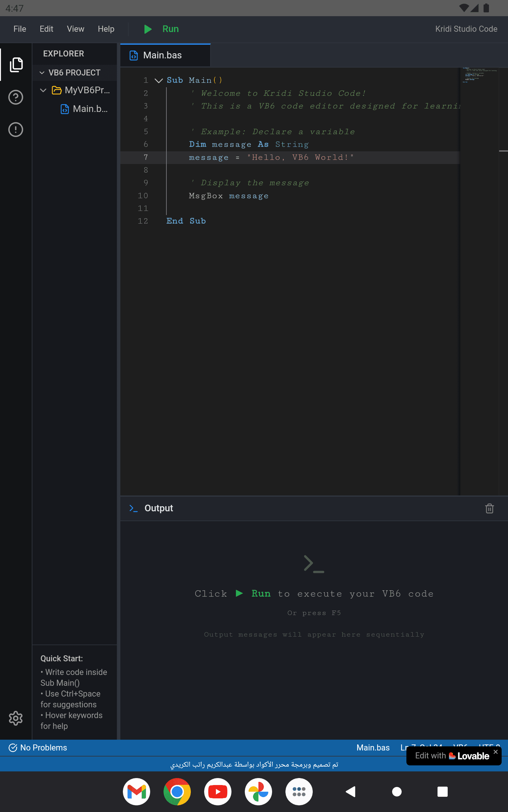Fold the Sub Main() code block

[158, 81]
